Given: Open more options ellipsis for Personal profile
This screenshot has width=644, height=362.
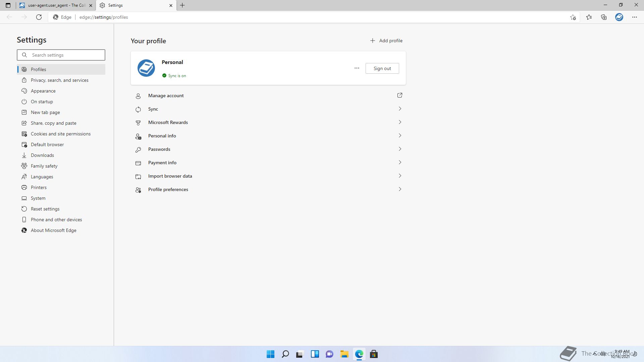Looking at the screenshot, I should click(357, 68).
